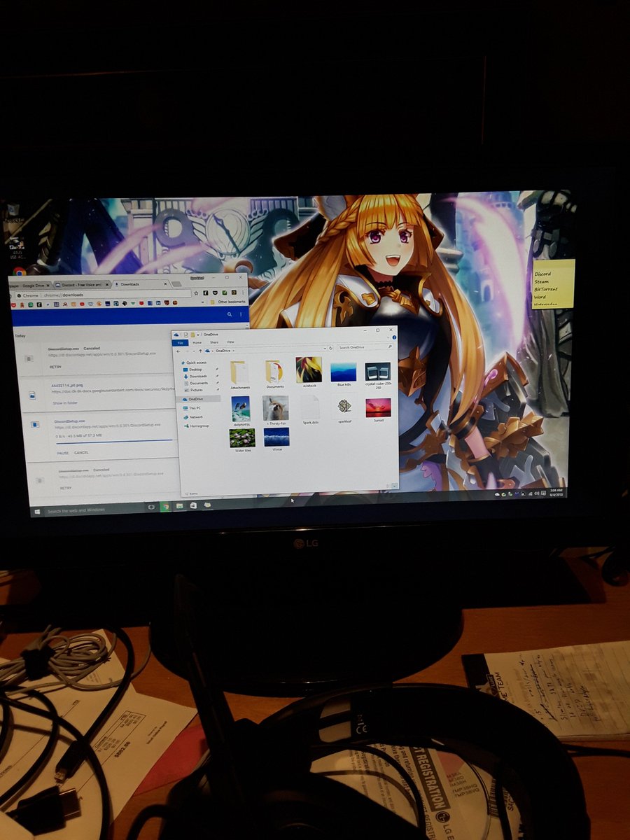
Task: Open the Home ribbon tab
Action: click(197, 342)
